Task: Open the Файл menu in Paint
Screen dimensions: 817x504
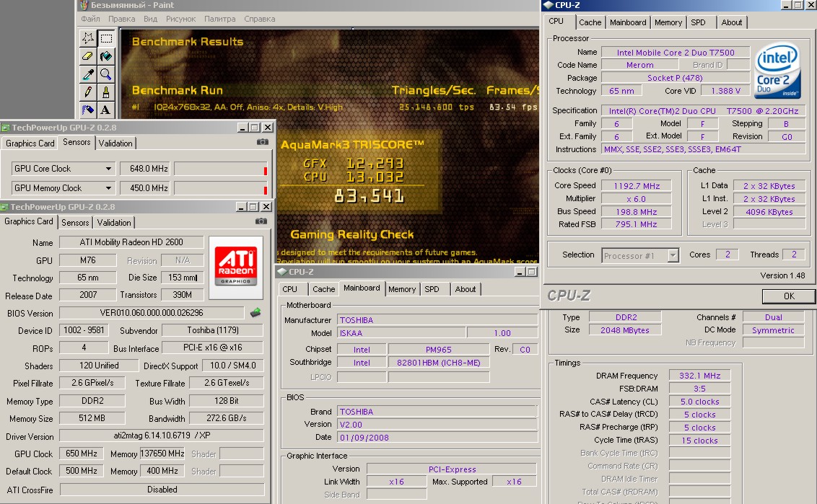Action: point(90,19)
